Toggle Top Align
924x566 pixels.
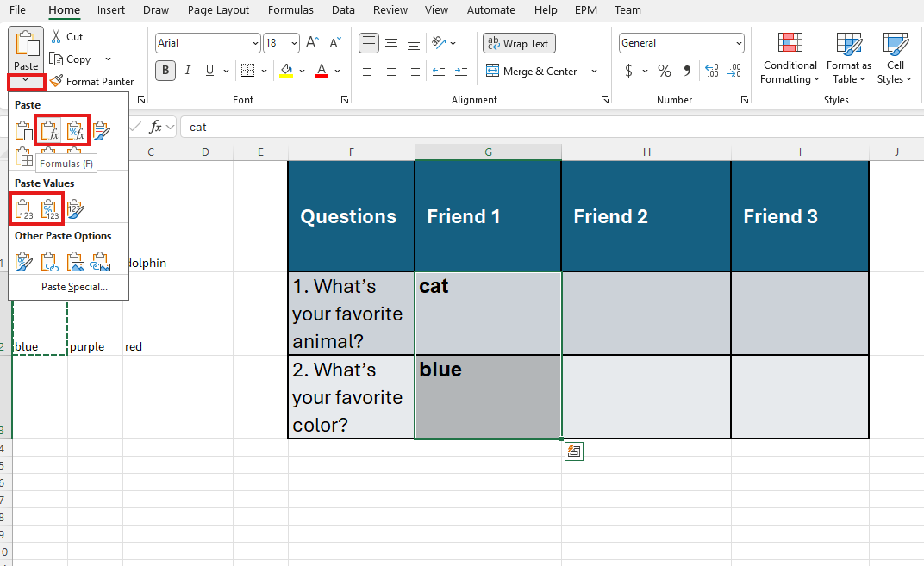[369, 42]
